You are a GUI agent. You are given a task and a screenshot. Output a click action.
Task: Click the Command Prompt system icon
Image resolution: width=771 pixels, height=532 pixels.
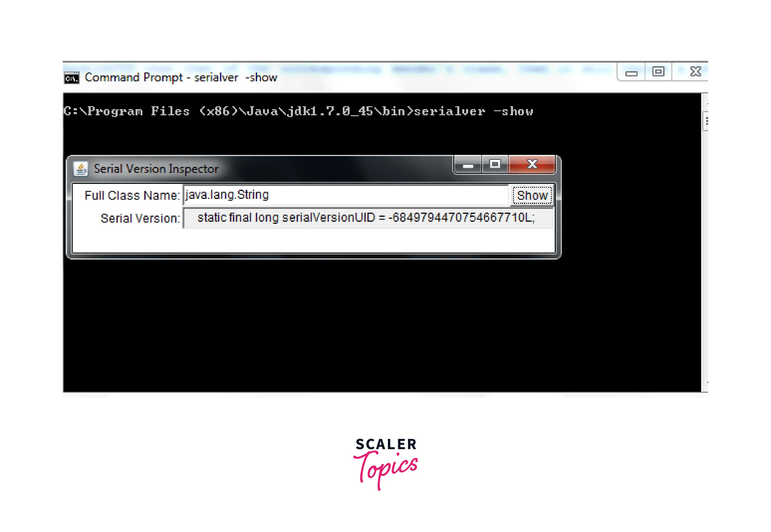pos(71,78)
